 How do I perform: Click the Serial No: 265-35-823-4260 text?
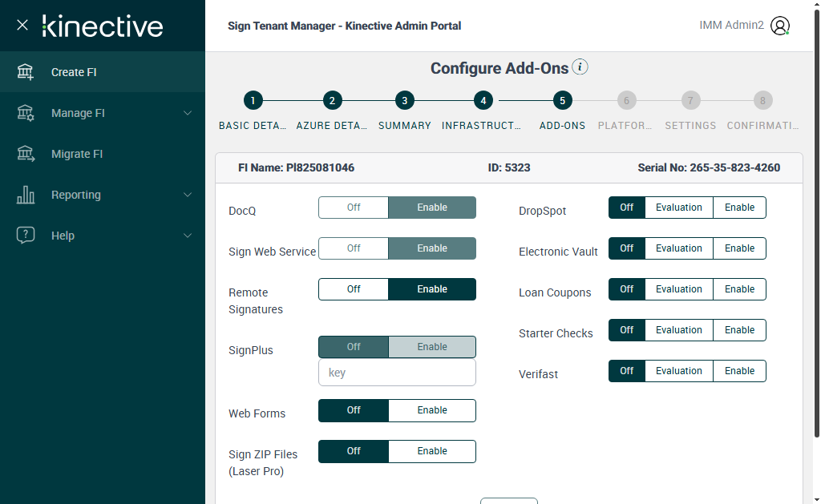click(x=709, y=167)
